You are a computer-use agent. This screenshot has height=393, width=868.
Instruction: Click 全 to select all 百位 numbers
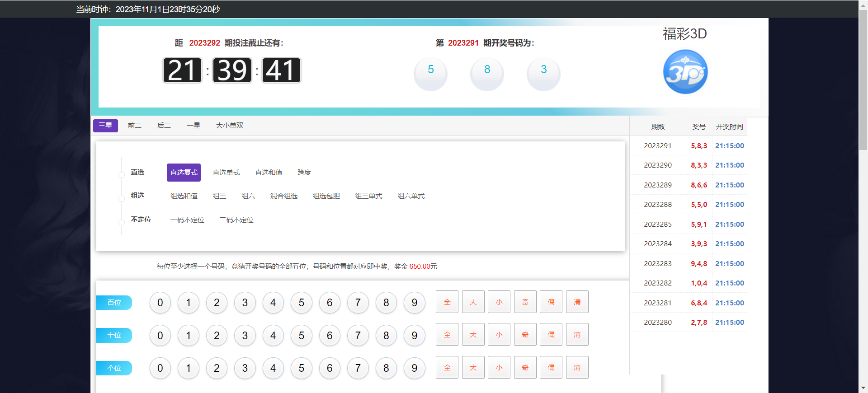pyautogui.click(x=447, y=302)
